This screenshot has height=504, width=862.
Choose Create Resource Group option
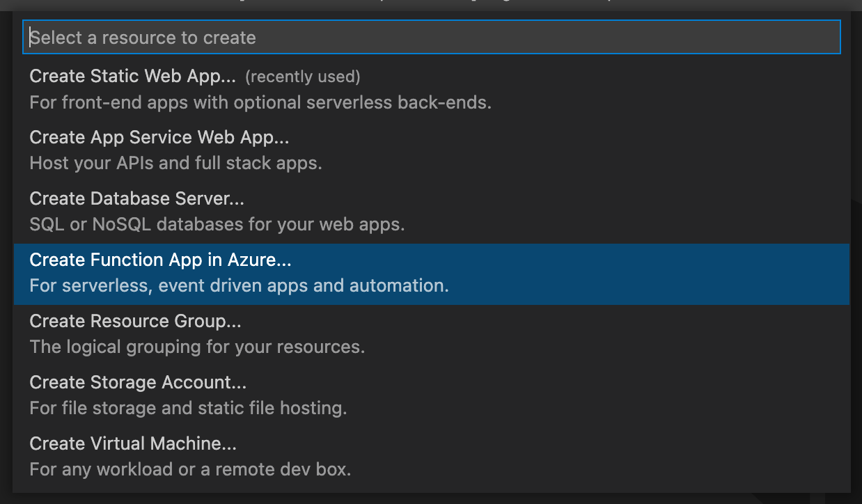[x=432, y=336]
